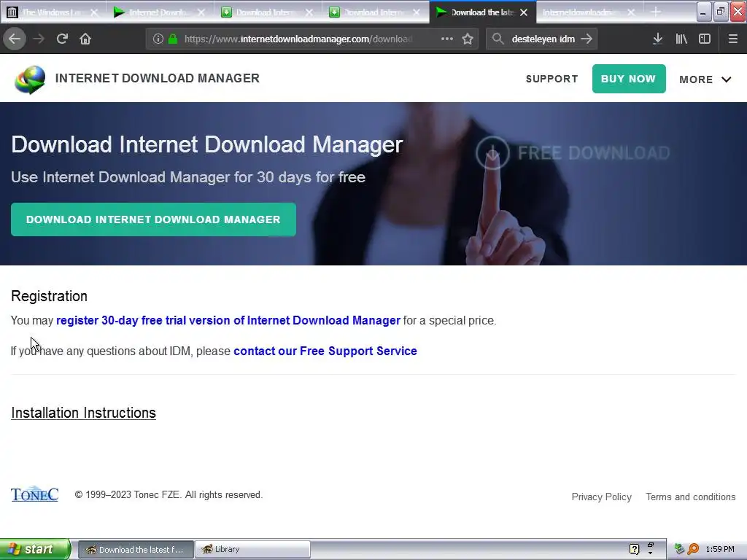The height and width of the screenshot is (560, 747).
Task: Open a new browser tab
Action: pyautogui.click(x=656, y=12)
